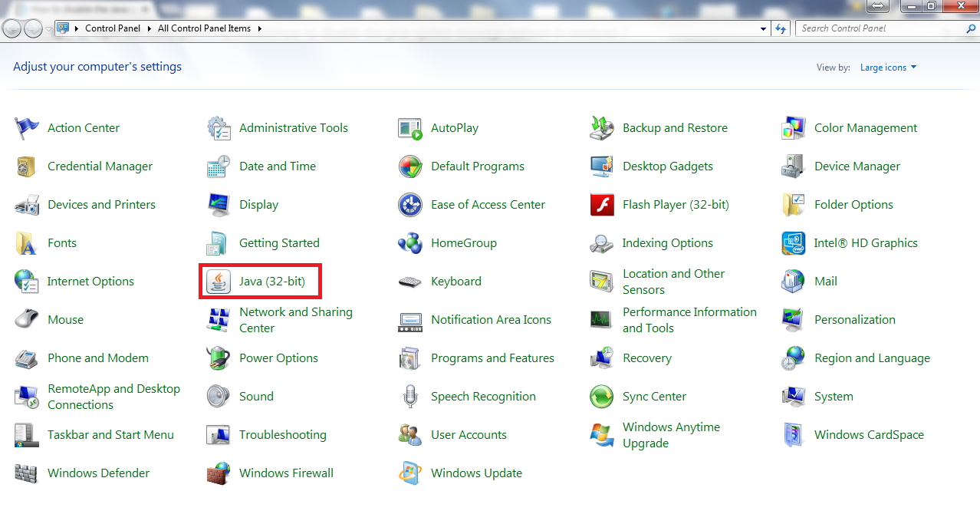The width and height of the screenshot is (980, 524).
Task: Open the Java coffee cup icon
Action: point(219,282)
